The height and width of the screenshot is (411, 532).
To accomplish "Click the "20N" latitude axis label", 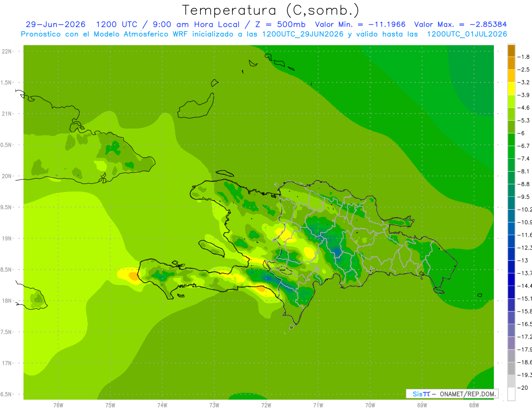I will click(x=8, y=176).
